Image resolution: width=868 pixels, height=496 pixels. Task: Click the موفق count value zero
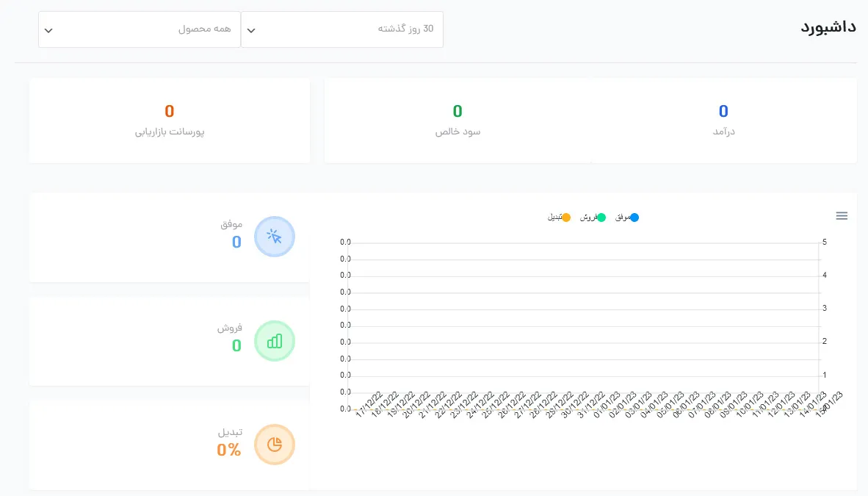point(236,242)
